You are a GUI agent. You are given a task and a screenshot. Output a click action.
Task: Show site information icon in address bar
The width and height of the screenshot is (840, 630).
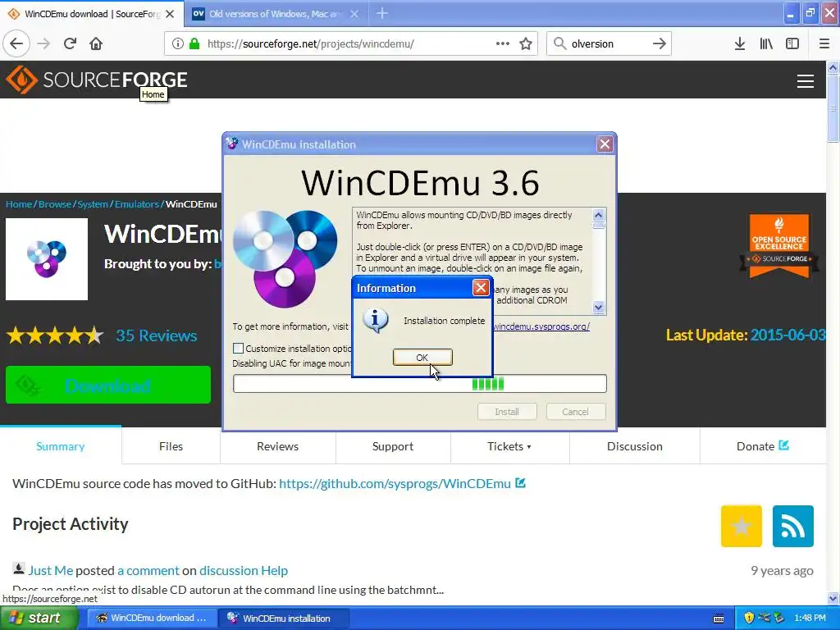pyautogui.click(x=177, y=43)
